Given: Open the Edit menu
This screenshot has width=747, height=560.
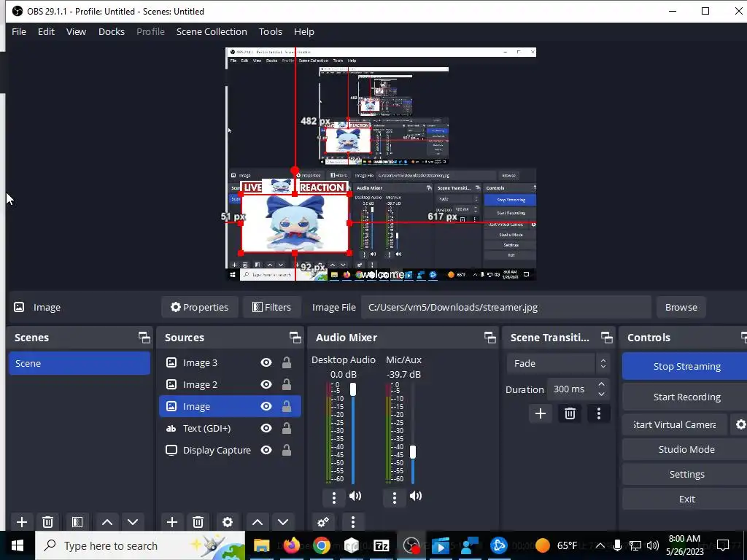Looking at the screenshot, I should tap(46, 32).
